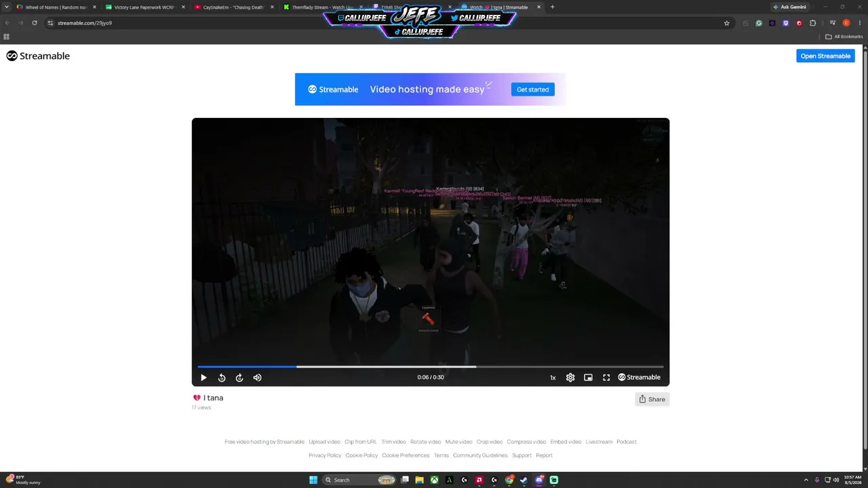Seek on the video progress bar
This screenshot has width=868, height=488.
431,367
